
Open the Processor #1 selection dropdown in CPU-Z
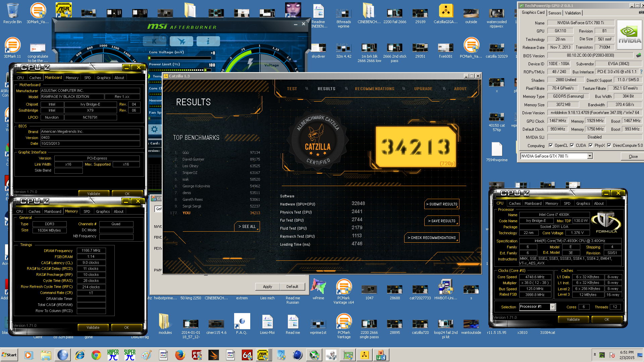(552, 307)
